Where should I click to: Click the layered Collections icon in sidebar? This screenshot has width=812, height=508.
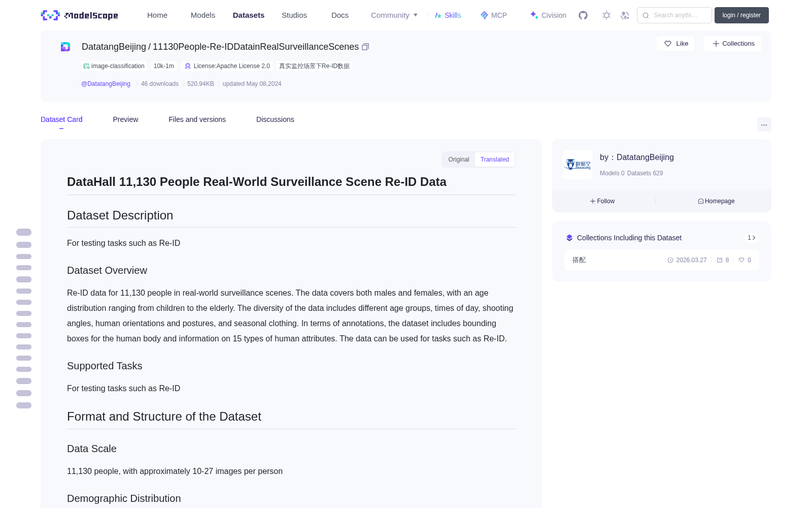(x=569, y=238)
